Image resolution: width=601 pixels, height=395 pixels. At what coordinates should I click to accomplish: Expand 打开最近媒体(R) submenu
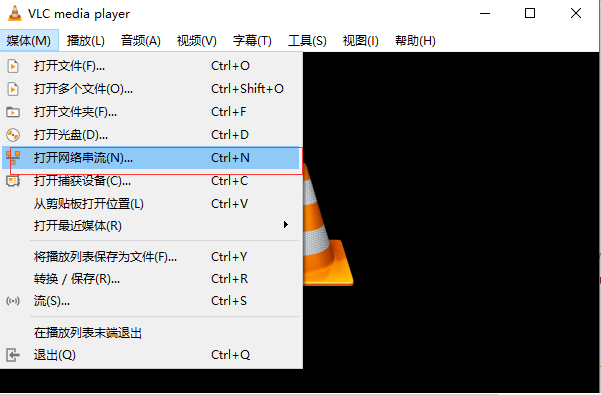point(151,226)
